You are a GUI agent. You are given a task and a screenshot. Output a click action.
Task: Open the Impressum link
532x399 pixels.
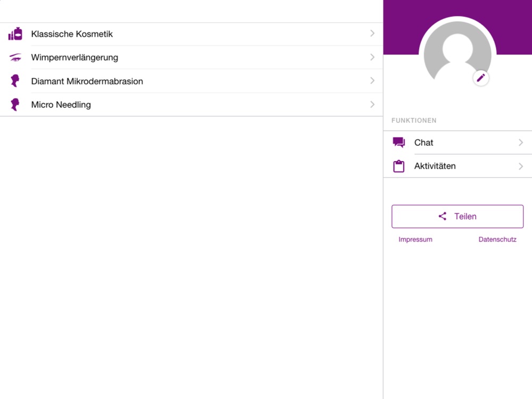[415, 239]
